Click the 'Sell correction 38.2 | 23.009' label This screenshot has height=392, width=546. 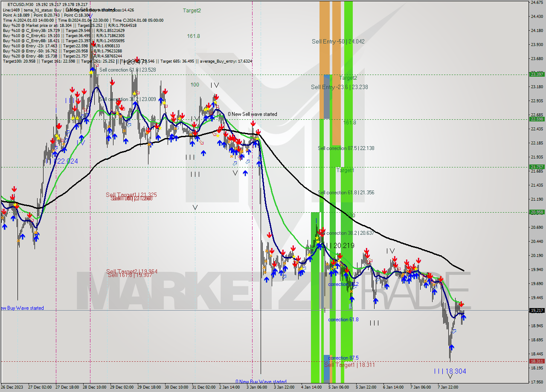(128, 99)
